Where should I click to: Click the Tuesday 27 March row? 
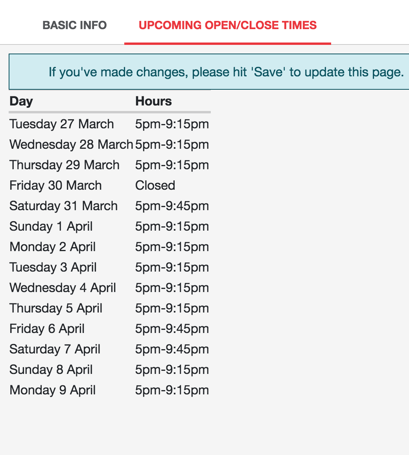click(x=109, y=124)
